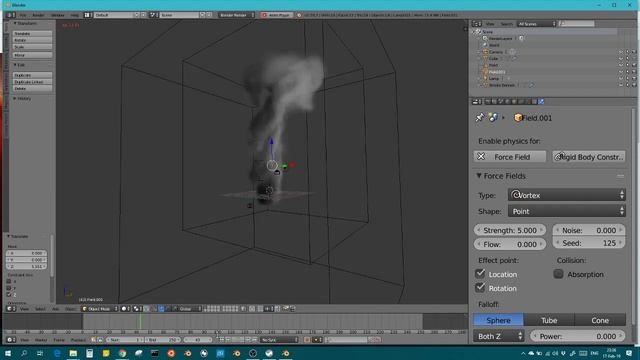Select the Sphere falloff tab
The height and width of the screenshot is (360, 640).
coord(498,320)
